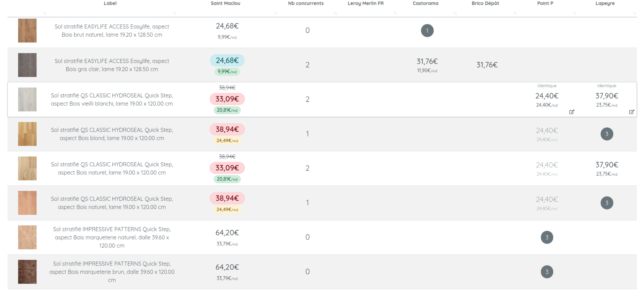Click Brico Dépôt price 31,76€ for Bois gris clair
This screenshot has width=644, height=292.
point(487,65)
